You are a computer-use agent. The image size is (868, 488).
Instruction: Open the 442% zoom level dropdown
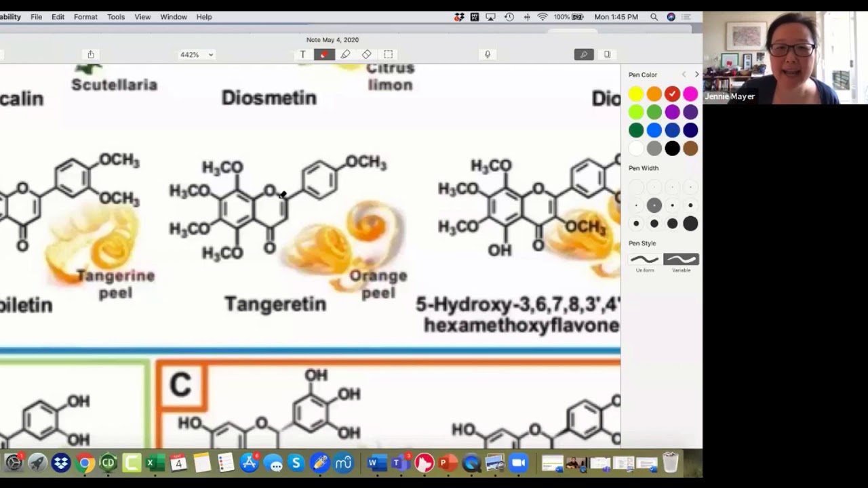click(x=197, y=54)
